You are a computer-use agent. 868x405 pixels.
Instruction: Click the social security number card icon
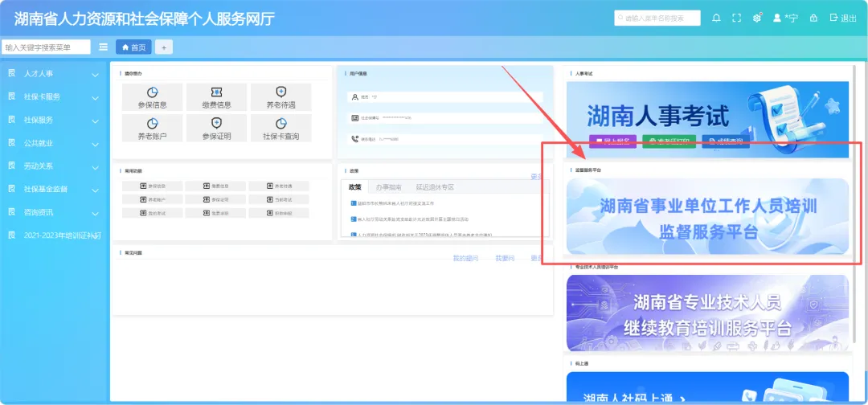point(355,118)
